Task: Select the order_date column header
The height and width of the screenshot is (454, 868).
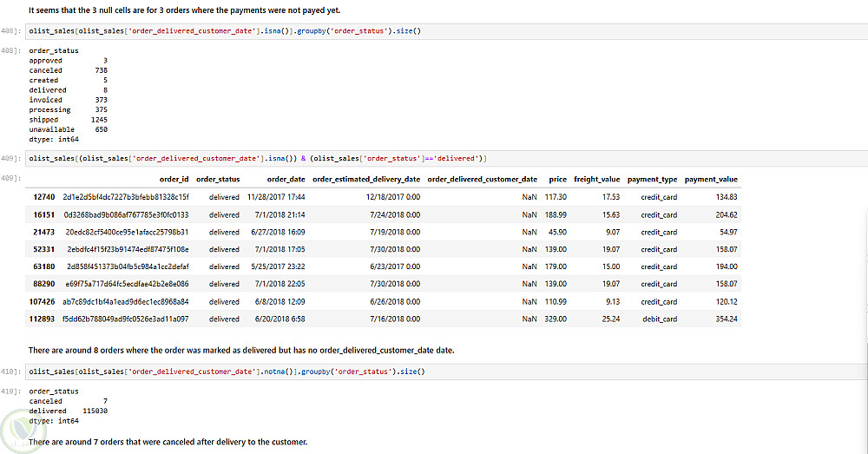Action: [286, 180]
